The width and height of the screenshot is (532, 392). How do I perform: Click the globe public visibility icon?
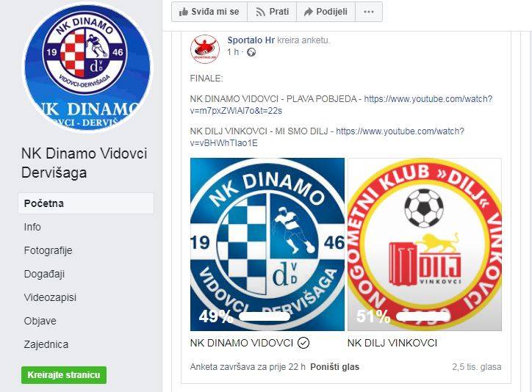pos(251,53)
